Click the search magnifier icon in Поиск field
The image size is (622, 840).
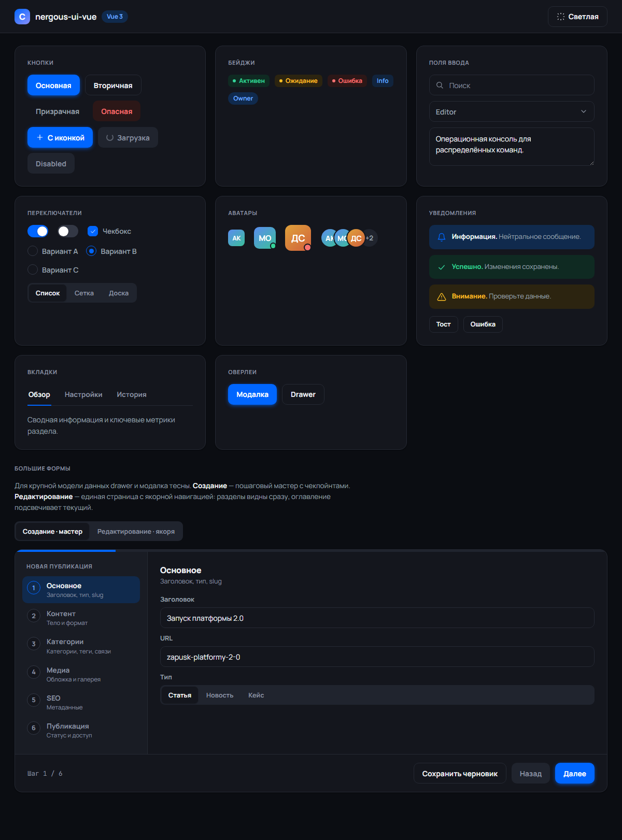coord(440,85)
